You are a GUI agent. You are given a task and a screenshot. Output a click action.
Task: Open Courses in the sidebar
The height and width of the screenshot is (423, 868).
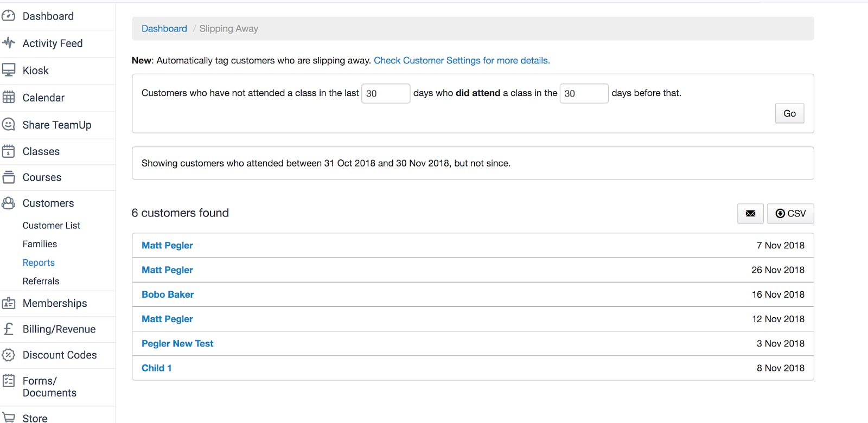(x=42, y=177)
